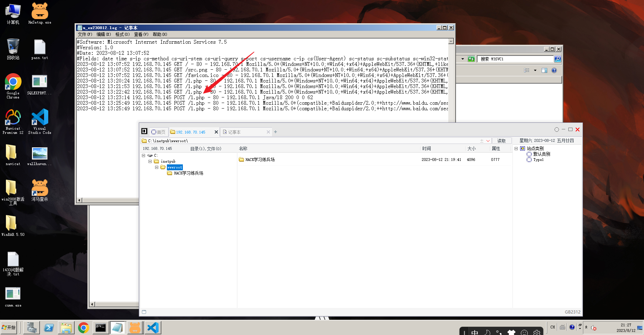
Task: Unmute the speaker icon in the system tray
Action: (593, 327)
